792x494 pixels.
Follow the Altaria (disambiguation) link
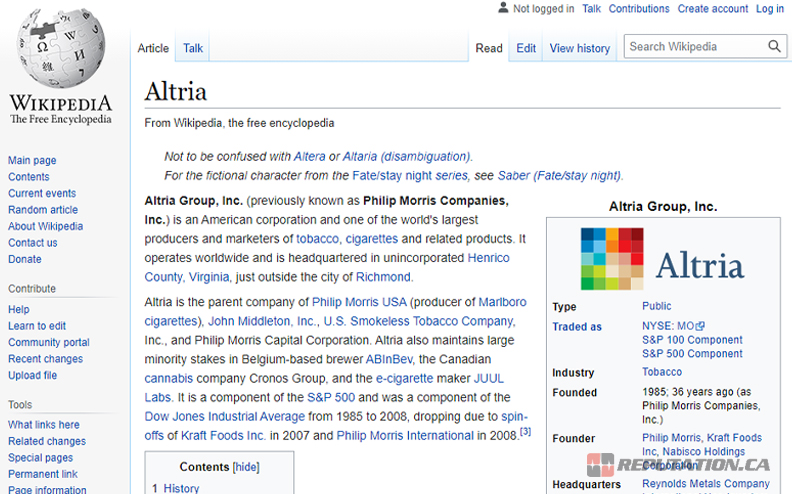(x=407, y=157)
